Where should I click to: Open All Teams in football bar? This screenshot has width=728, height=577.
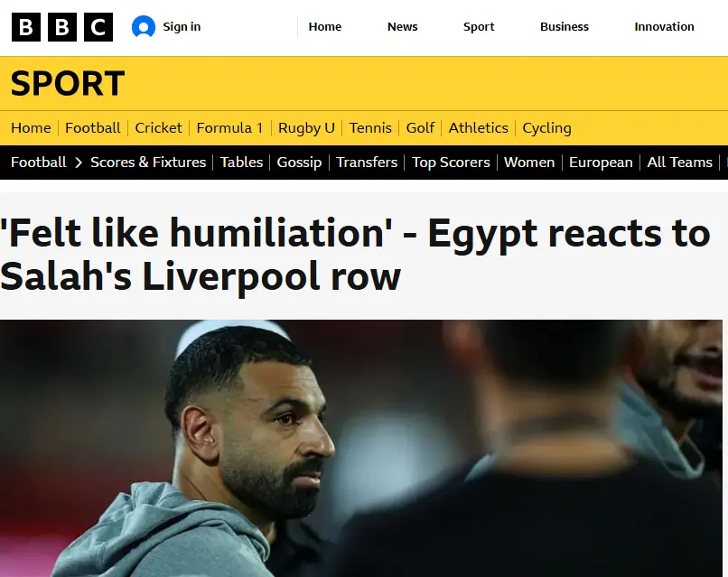(x=680, y=163)
